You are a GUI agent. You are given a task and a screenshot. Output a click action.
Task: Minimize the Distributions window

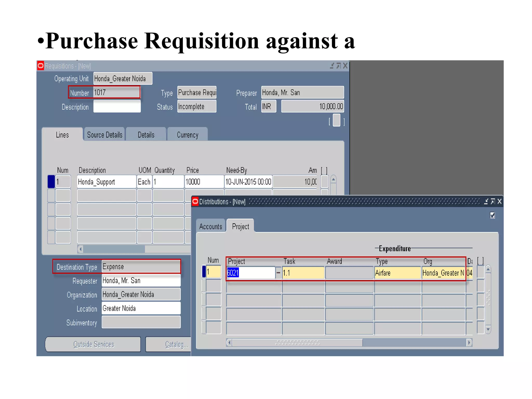tap(486, 201)
